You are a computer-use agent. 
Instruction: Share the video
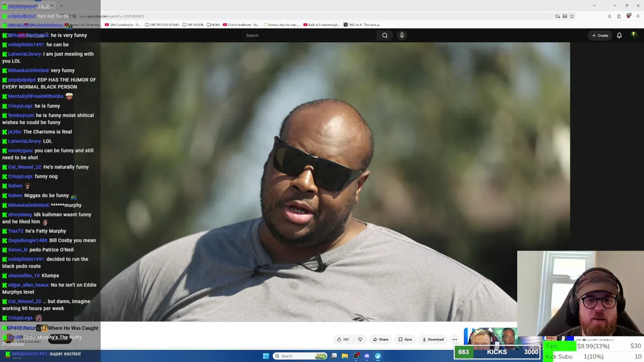coord(381,339)
